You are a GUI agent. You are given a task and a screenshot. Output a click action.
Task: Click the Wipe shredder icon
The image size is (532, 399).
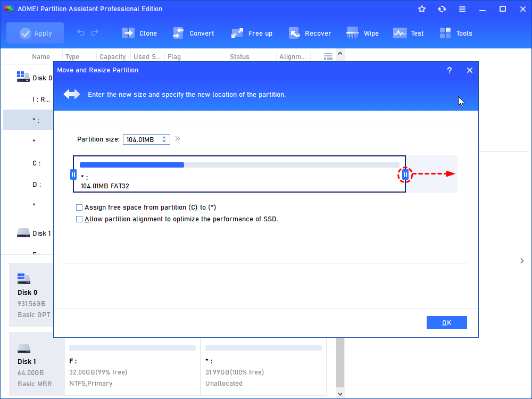click(353, 33)
